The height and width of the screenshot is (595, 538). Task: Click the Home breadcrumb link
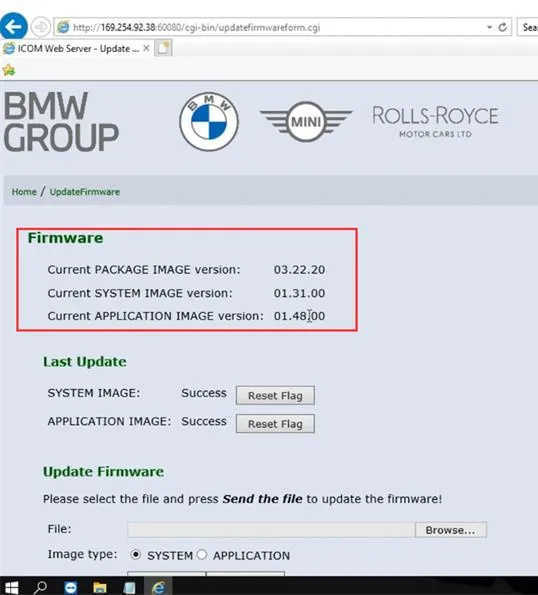click(x=24, y=192)
